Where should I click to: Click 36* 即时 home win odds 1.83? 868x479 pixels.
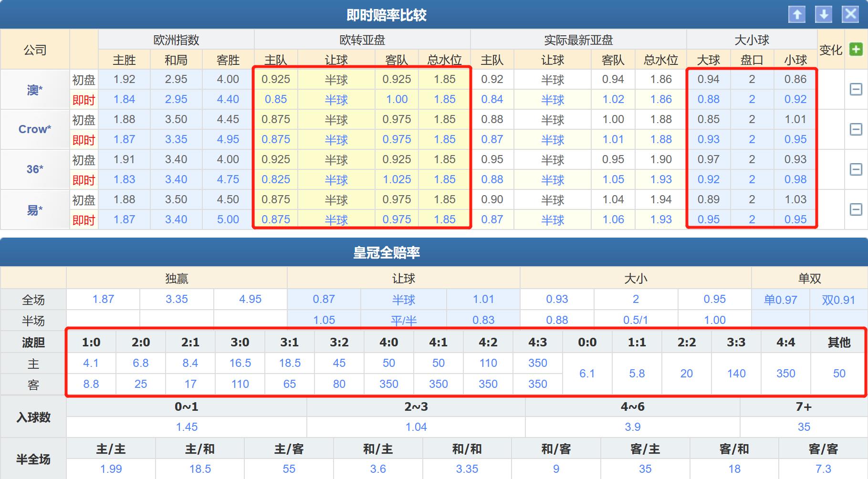[124, 179]
